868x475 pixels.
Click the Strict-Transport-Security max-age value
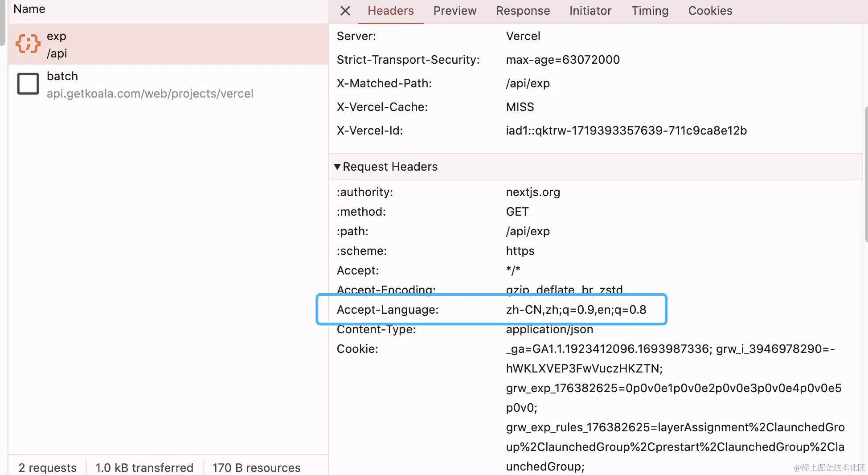(562, 60)
